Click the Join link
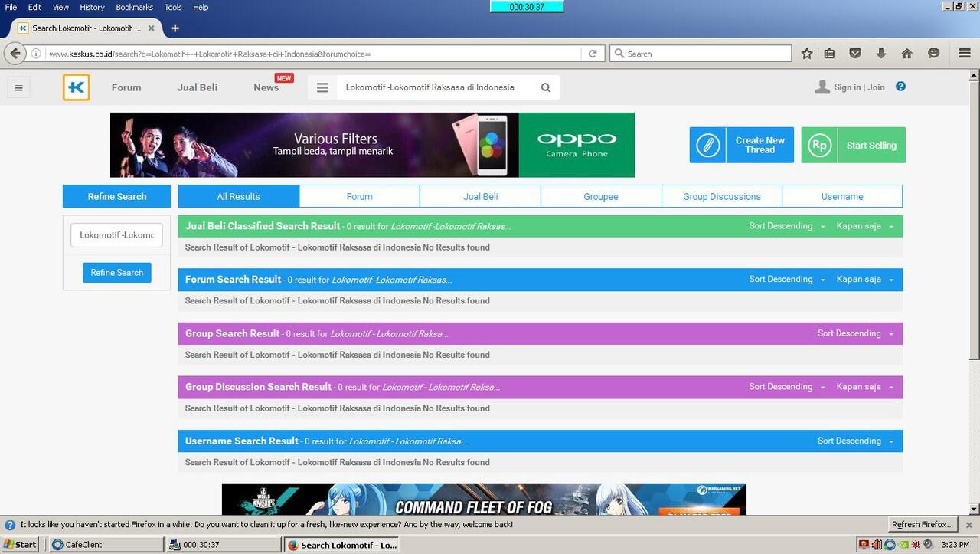980x554 pixels. pyautogui.click(x=877, y=87)
